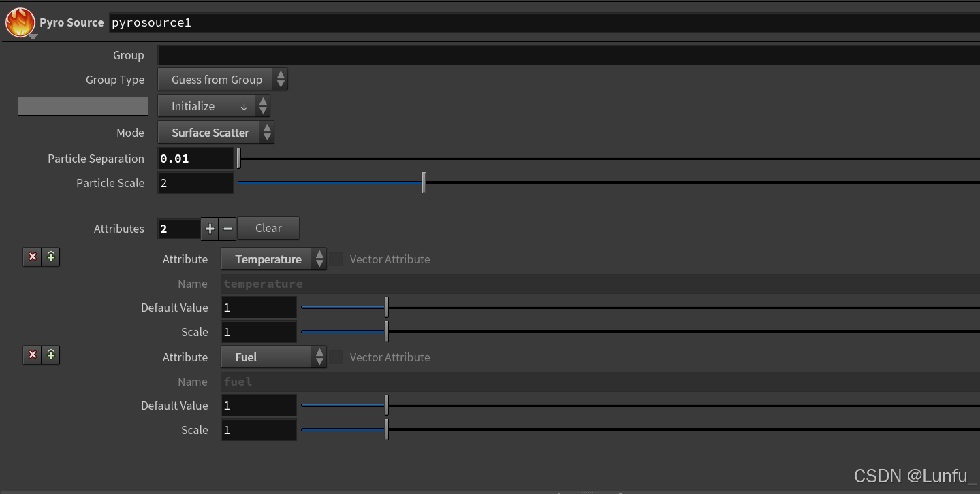Open the Temperature attribute dropdown

coord(268,259)
